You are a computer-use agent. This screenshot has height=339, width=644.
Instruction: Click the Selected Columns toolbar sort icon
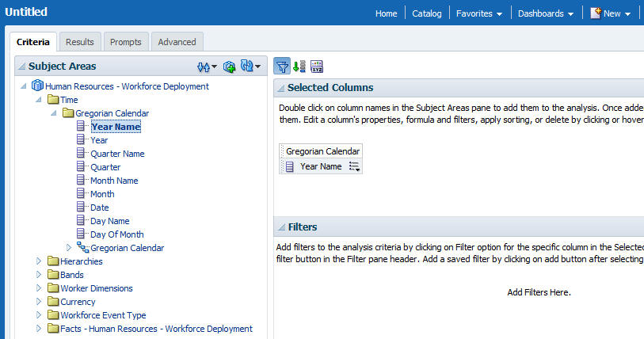click(x=299, y=67)
